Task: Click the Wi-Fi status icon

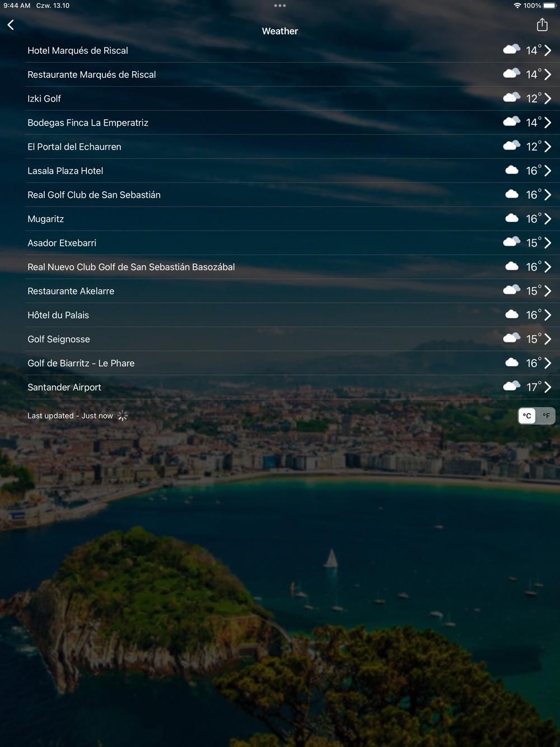Action: 517,6
